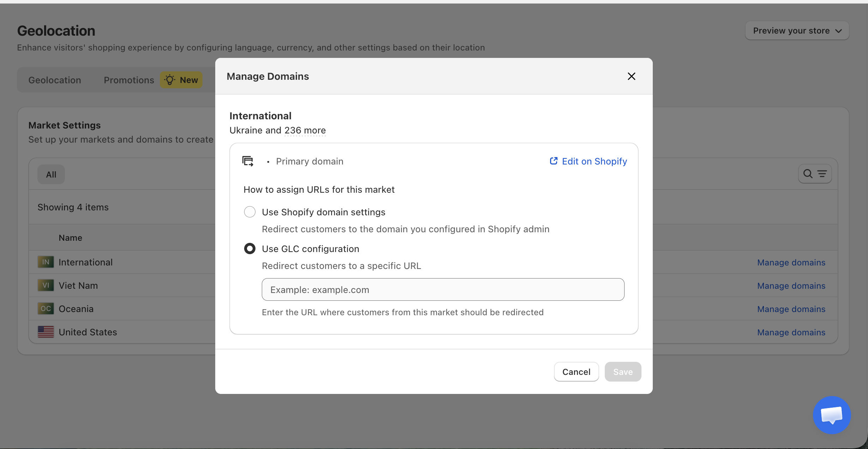Switch to the Geolocation tab
Image resolution: width=868 pixels, height=449 pixels.
(55, 80)
